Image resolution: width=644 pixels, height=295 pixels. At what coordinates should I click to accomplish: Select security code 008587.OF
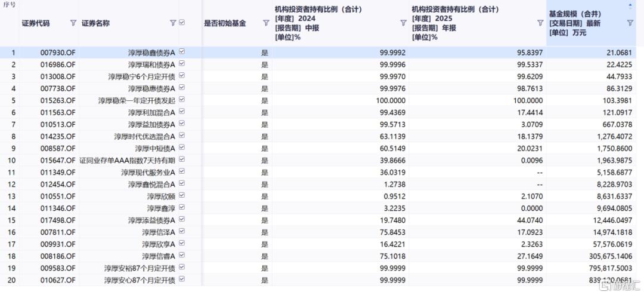coord(58,149)
